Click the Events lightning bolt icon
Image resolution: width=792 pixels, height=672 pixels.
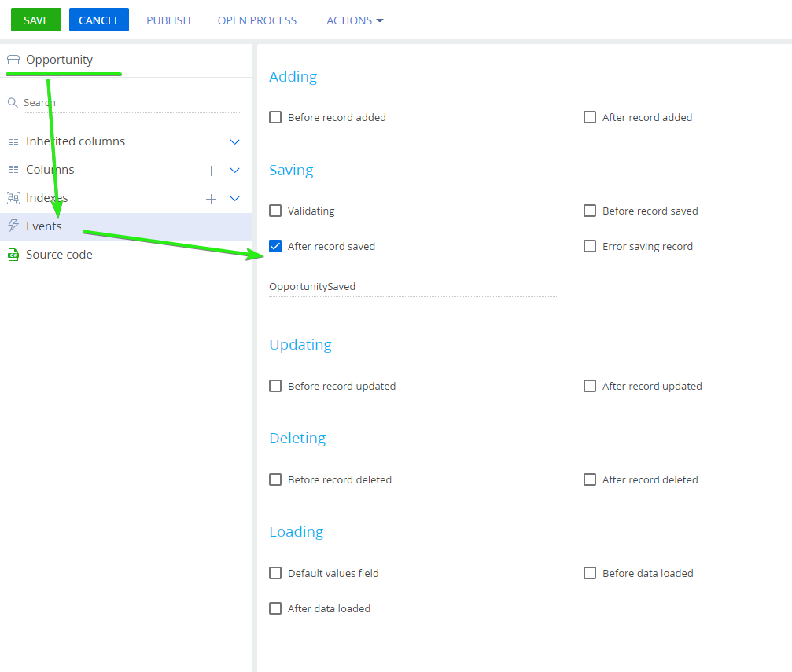13,226
